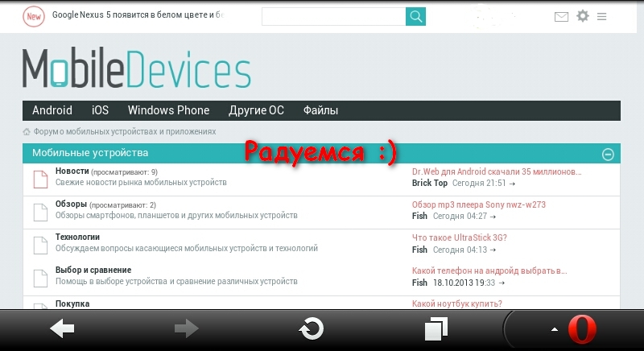
Task: Open Fish profile beside 18.10.2013 19:33
Action: pyautogui.click(x=419, y=283)
